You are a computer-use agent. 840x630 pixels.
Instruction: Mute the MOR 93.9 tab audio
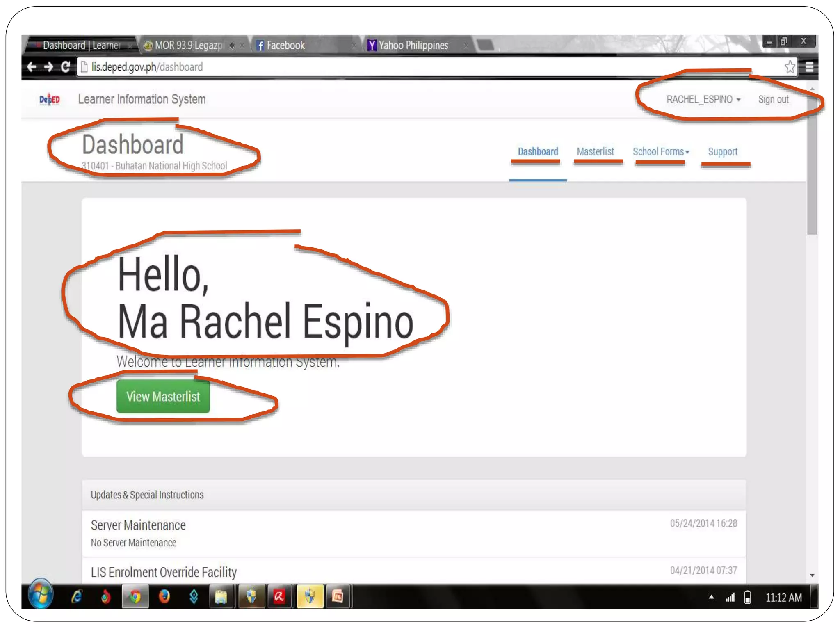[x=233, y=46]
